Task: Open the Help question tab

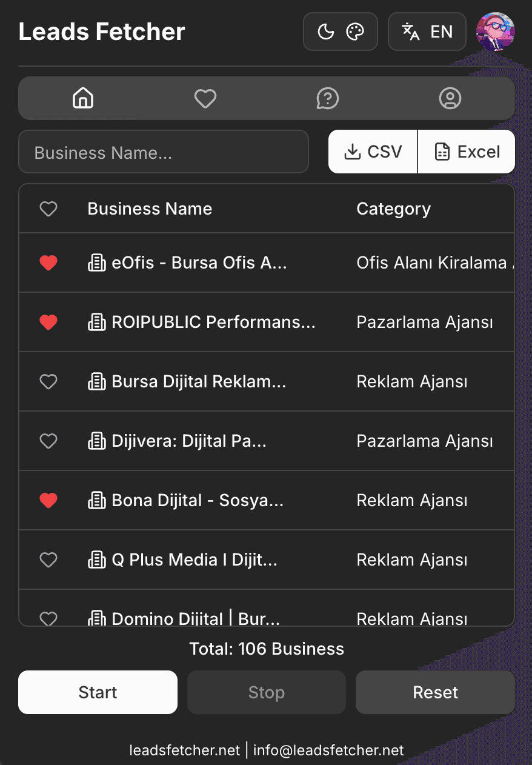Action: [328, 98]
